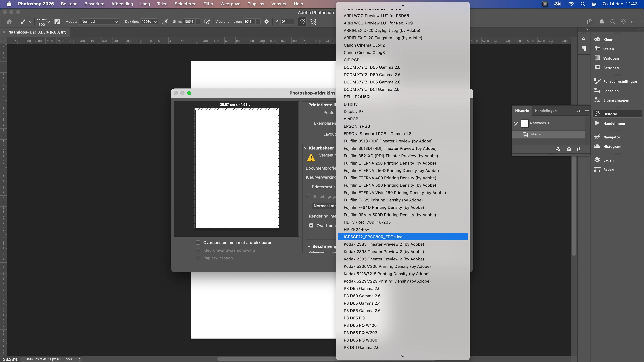644x362 pixels.
Task: Open brush settings gear icon
Action: (x=267, y=22)
